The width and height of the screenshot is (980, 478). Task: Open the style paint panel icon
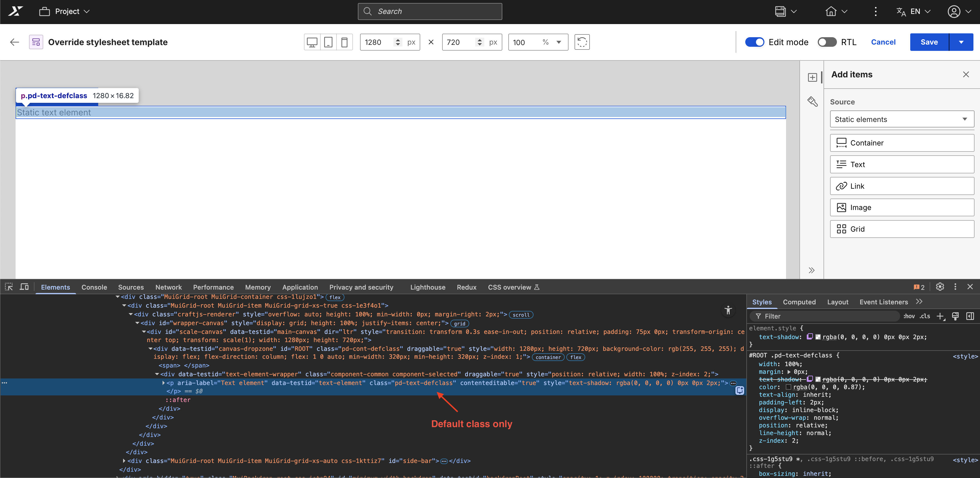point(812,101)
